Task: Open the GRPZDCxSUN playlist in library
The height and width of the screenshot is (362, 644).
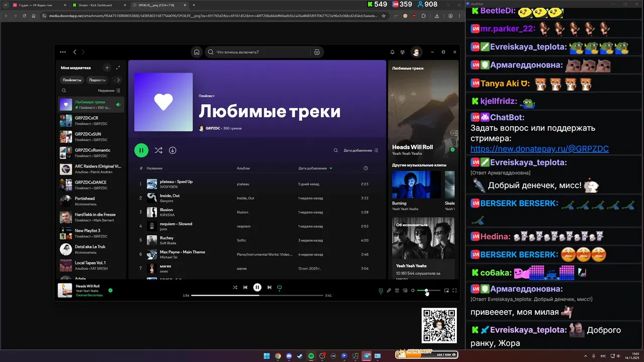Action: pos(91,136)
